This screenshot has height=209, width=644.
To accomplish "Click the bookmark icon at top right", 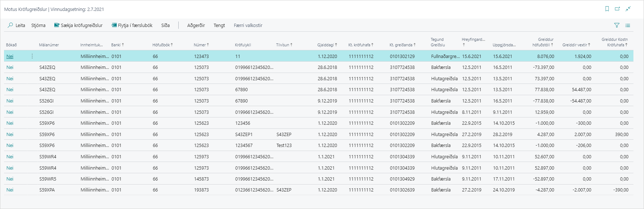I will tap(607, 9).
